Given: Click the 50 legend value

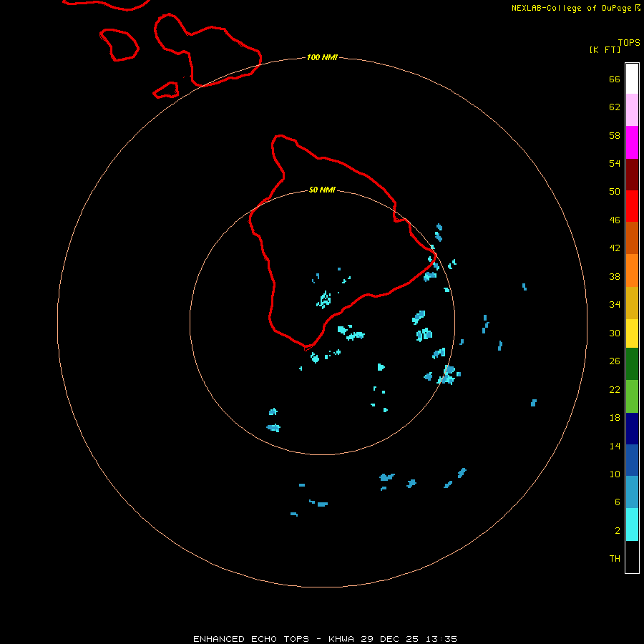Looking at the screenshot, I should [615, 191].
